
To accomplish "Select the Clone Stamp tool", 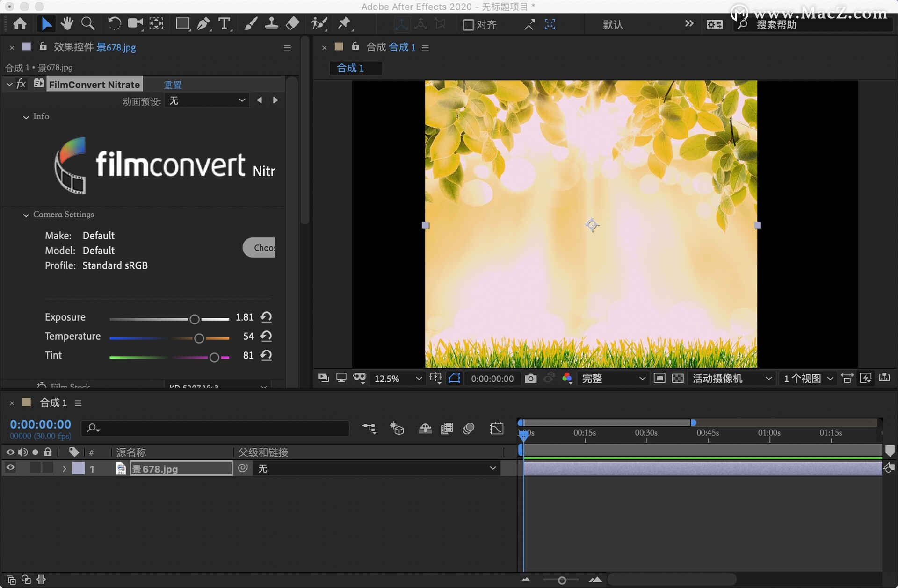I will (x=271, y=23).
